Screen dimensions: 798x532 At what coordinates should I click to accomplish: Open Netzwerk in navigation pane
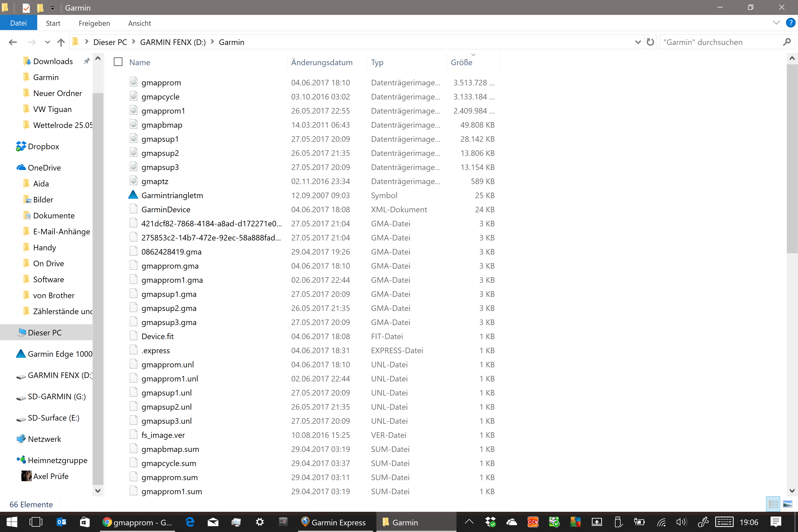(39, 439)
